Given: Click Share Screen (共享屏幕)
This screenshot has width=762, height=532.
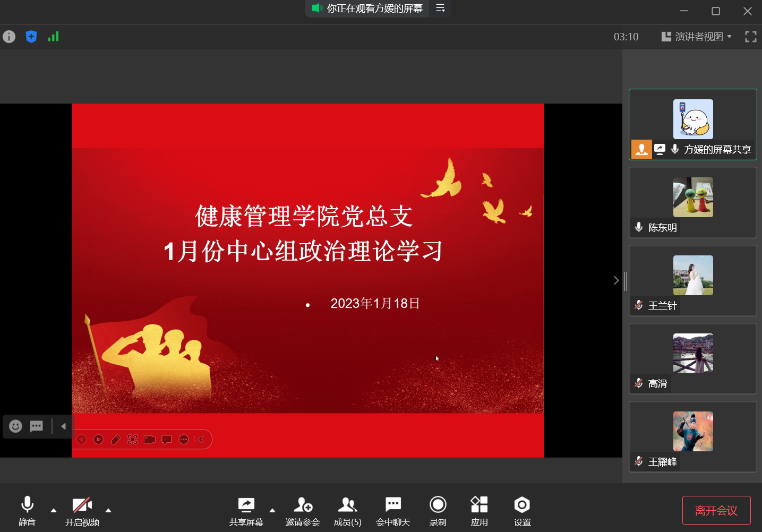Looking at the screenshot, I should pos(246,511).
